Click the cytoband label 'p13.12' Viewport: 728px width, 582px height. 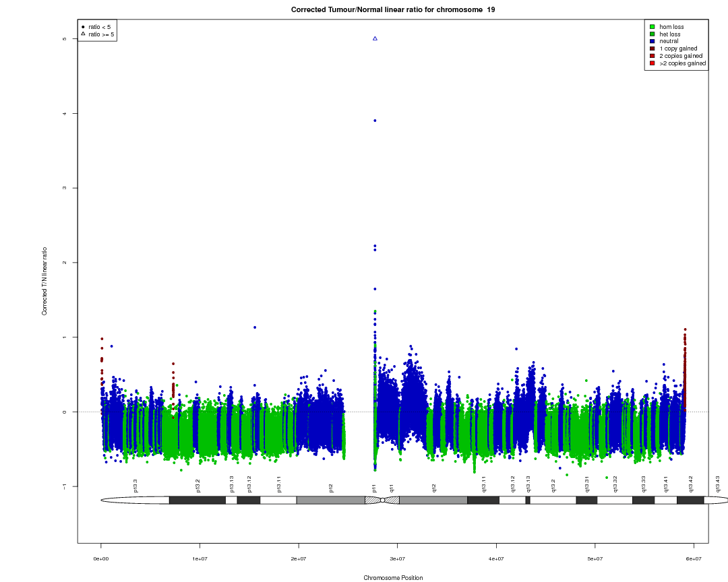coord(249,484)
